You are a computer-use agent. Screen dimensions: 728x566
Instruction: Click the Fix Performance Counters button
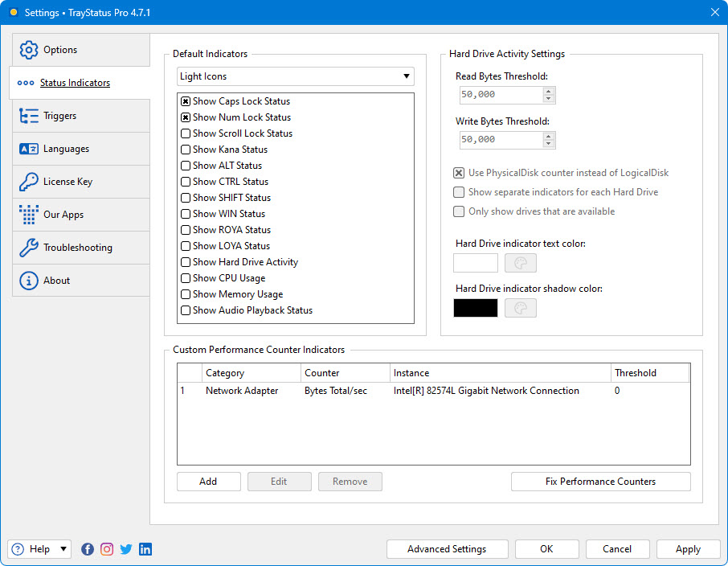tap(600, 481)
